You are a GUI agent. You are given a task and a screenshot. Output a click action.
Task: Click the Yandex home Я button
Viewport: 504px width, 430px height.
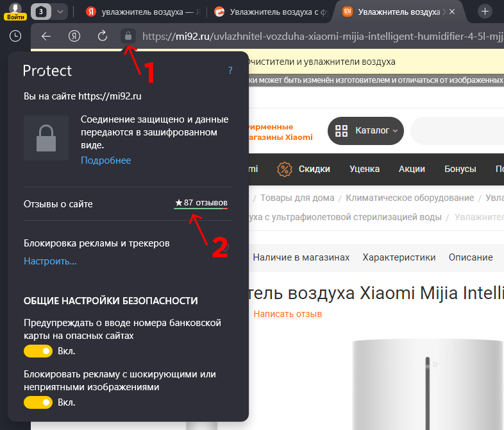(74, 36)
